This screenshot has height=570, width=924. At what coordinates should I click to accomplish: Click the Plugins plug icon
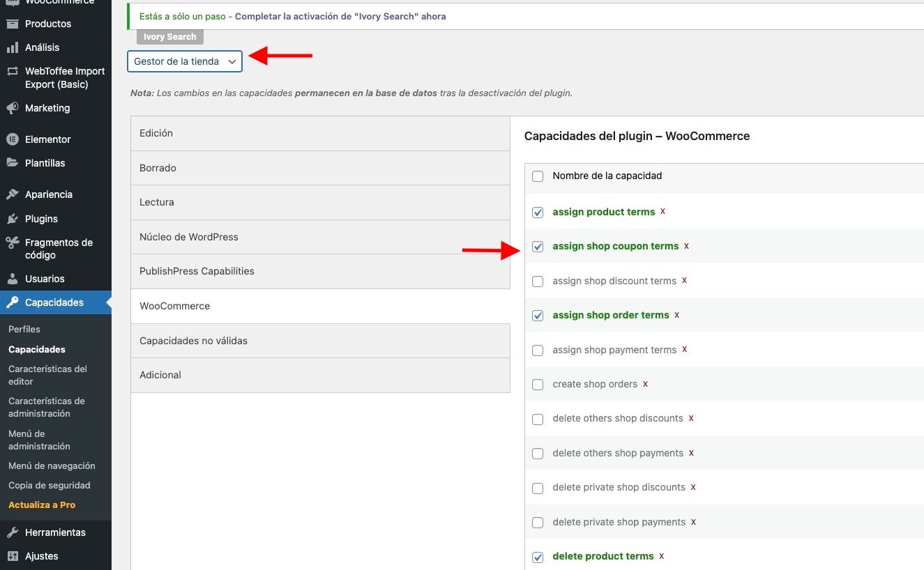[x=12, y=219]
